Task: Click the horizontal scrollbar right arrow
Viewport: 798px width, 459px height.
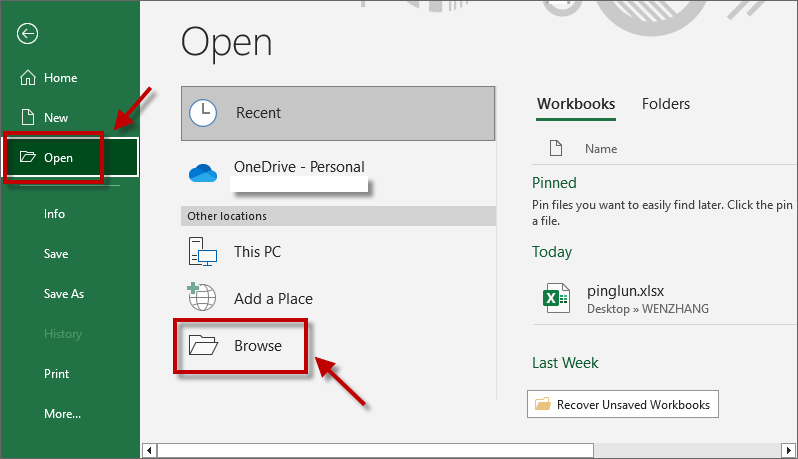Action: (x=788, y=450)
